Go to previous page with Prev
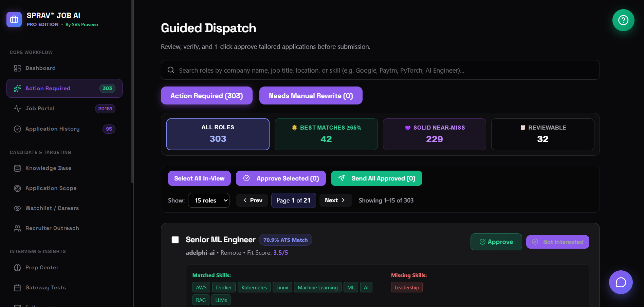This screenshot has height=307, width=644. tap(252, 200)
